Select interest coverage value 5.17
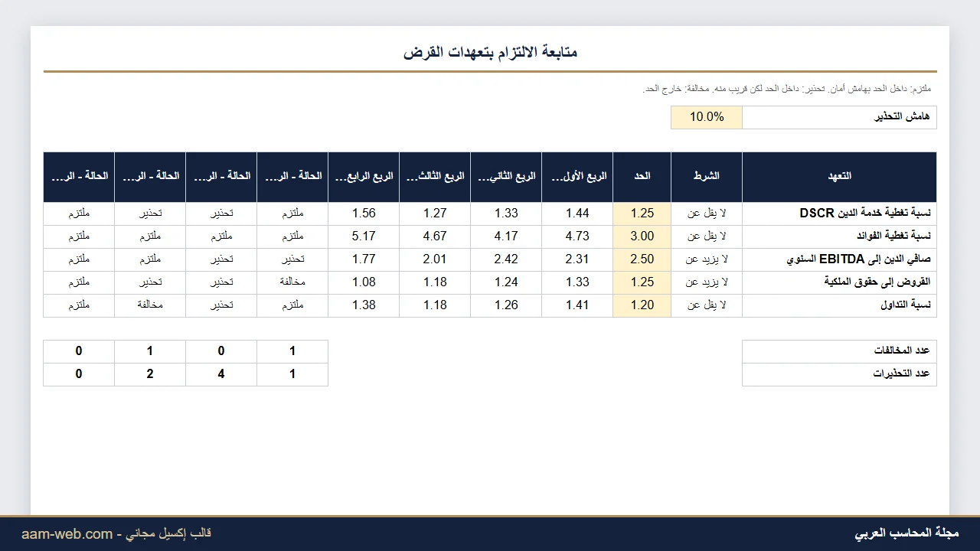Image resolution: width=980 pixels, height=551 pixels. (x=364, y=236)
